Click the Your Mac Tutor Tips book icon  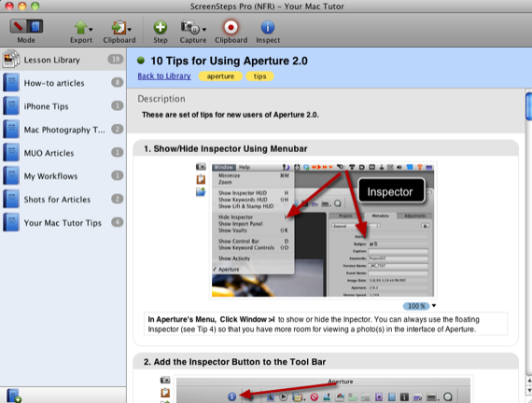11,222
